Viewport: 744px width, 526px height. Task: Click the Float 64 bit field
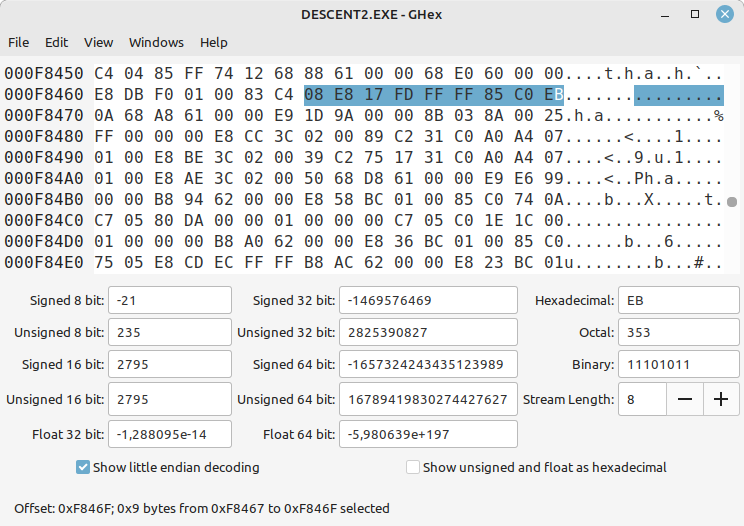(428, 434)
